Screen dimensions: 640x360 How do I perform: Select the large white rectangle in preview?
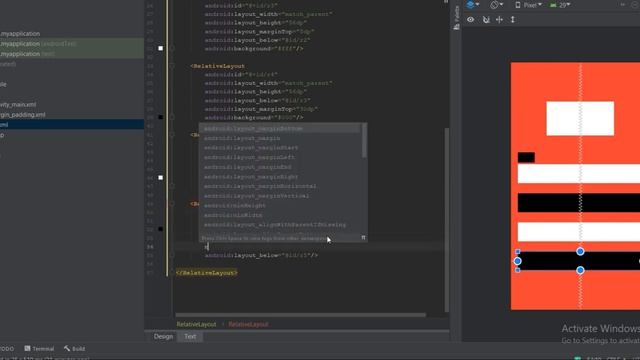click(580, 118)
